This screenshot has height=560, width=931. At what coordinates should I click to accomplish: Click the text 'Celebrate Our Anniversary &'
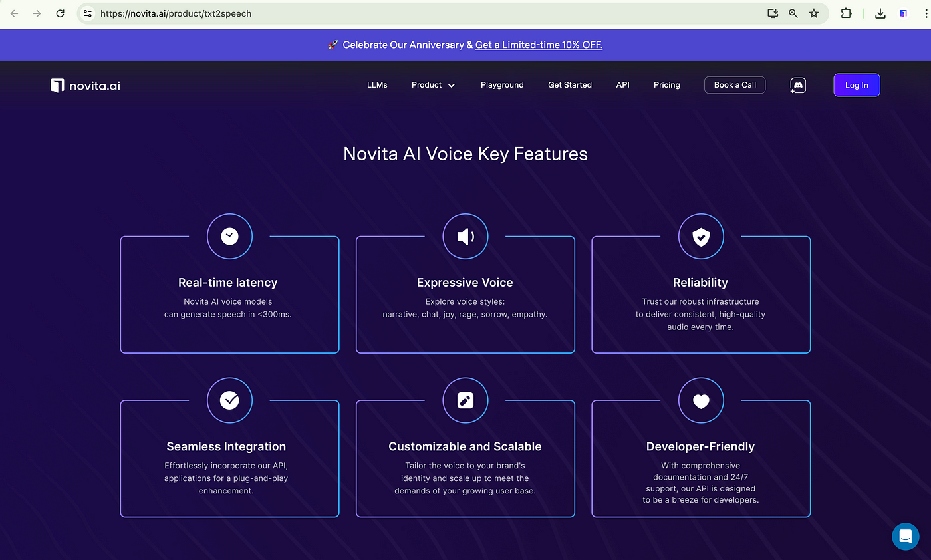(408, 45)
